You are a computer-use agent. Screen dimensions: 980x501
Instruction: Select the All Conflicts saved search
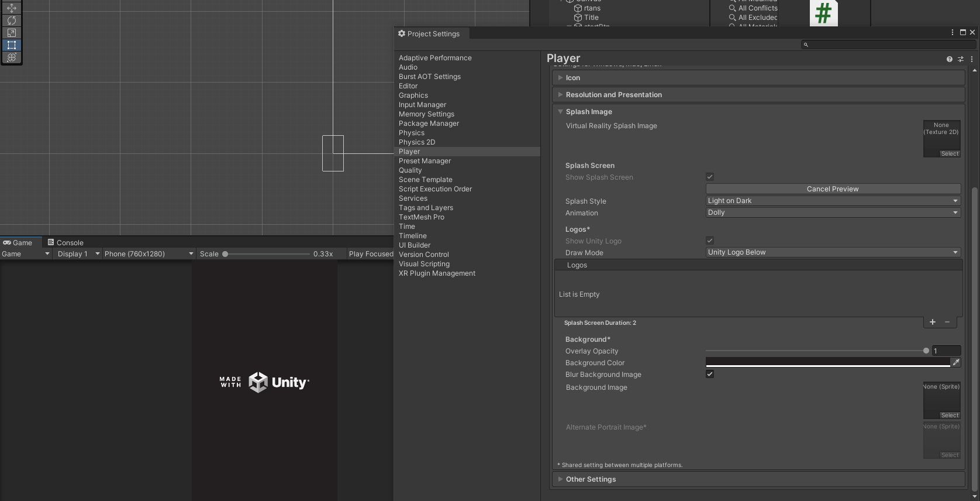pos(753,8)
